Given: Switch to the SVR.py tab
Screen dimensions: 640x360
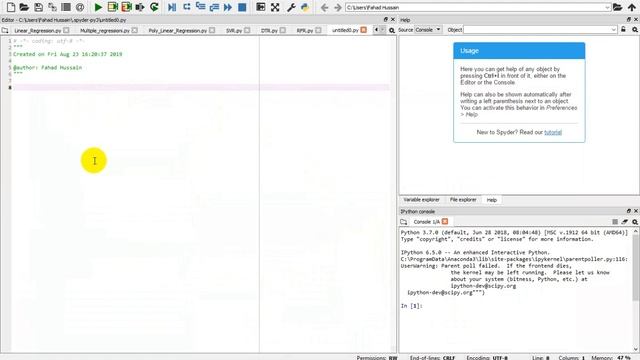Looking at the screenshot, I should coord(234,31).
